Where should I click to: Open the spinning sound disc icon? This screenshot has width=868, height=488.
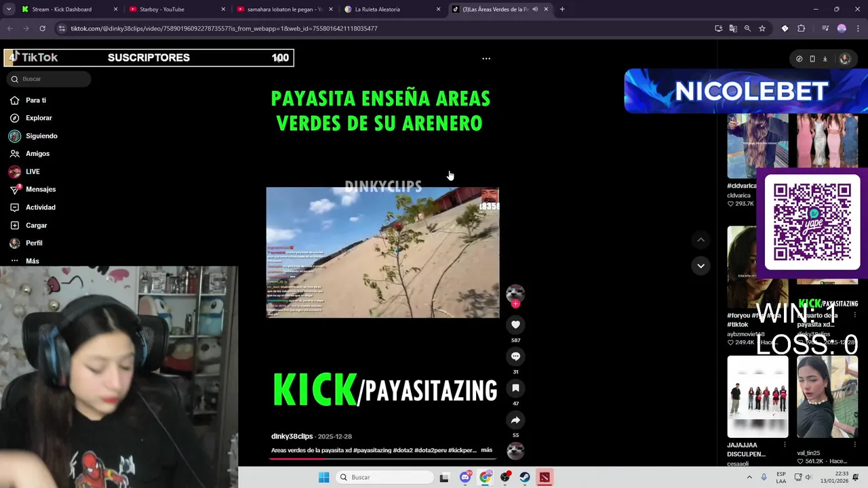click(515, 451)
